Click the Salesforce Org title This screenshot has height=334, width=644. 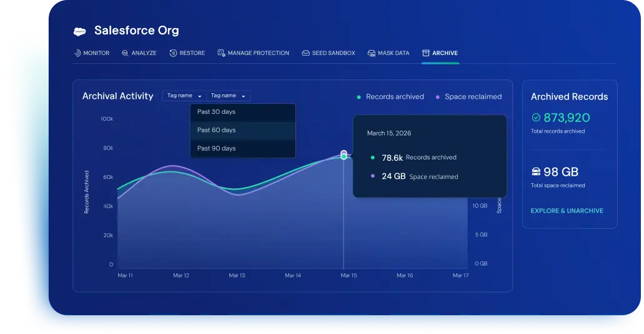[137, 31]
